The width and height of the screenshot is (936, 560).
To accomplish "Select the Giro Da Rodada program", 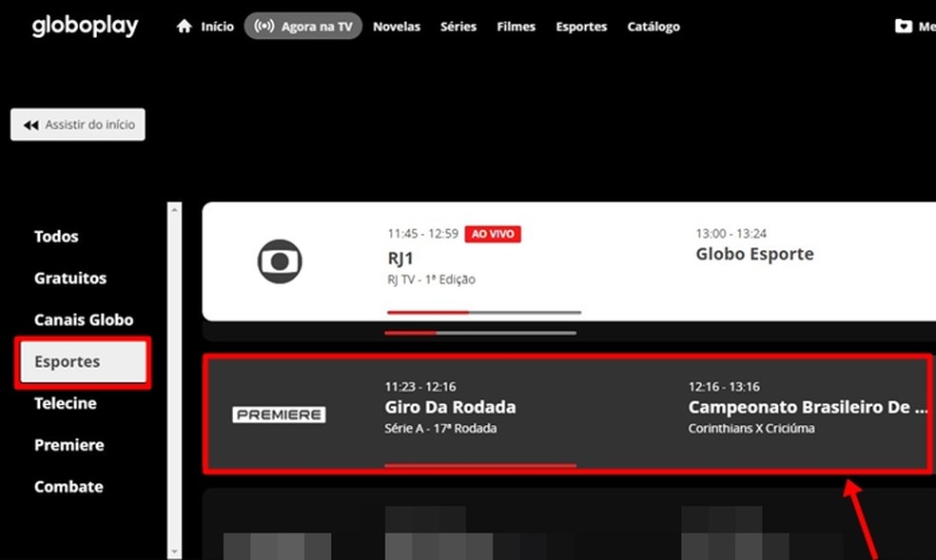I will (449, 407).
